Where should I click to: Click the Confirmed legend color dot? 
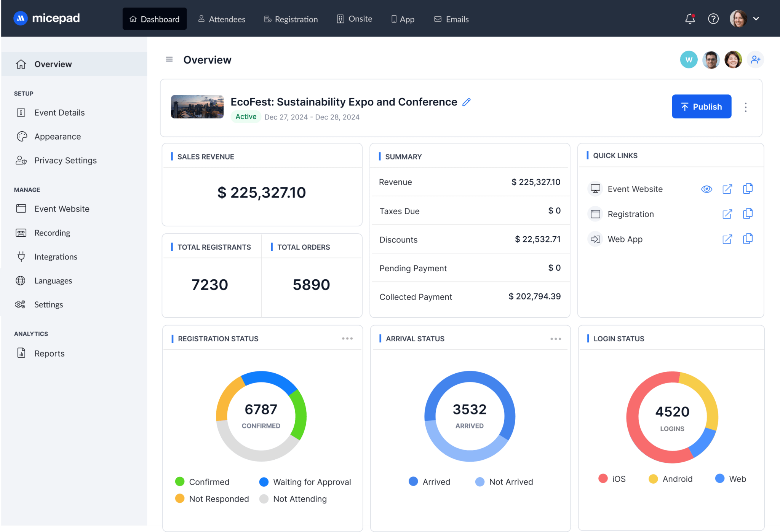[x=179, y=481]
